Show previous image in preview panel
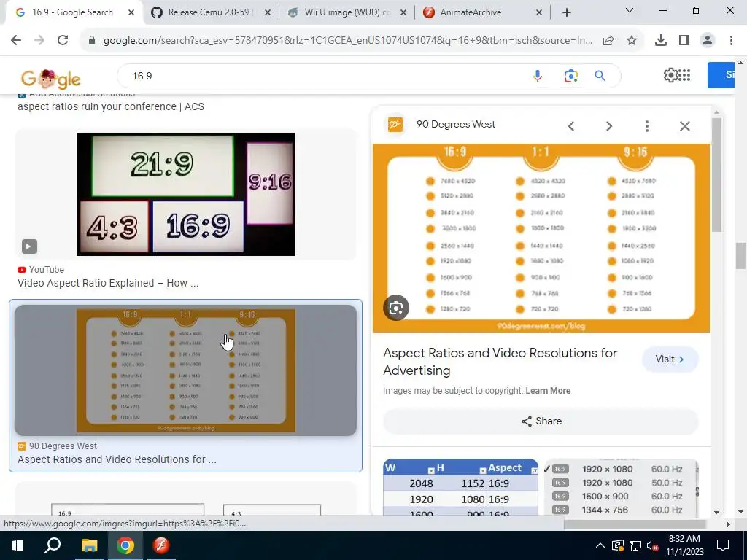The image size is (747, 560). tap(570, 126)
